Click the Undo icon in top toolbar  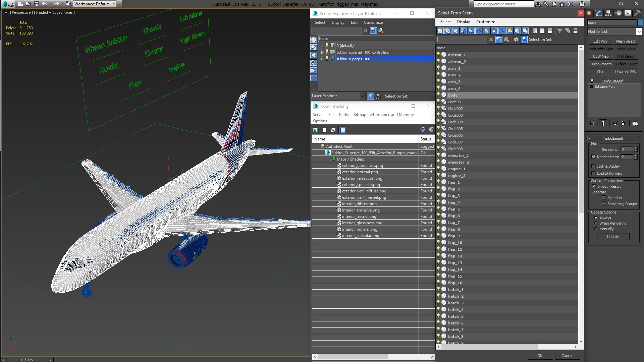[44, 4]
